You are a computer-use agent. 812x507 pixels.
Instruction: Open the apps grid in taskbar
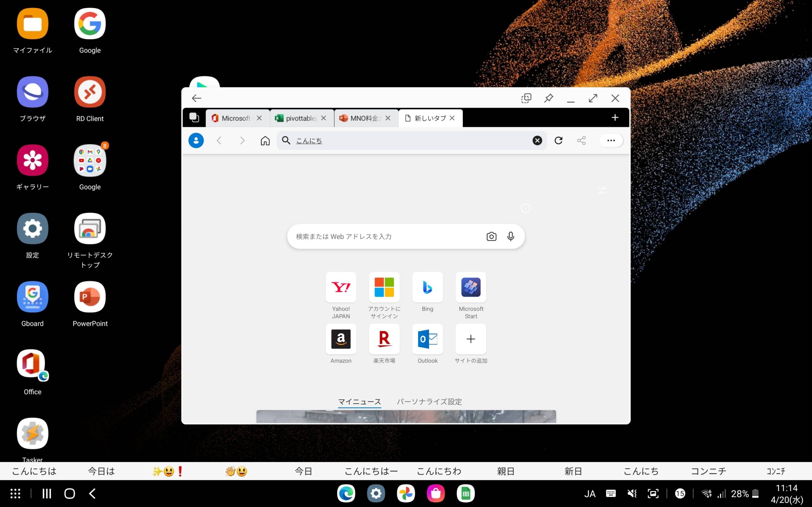[x=15, y=493]
